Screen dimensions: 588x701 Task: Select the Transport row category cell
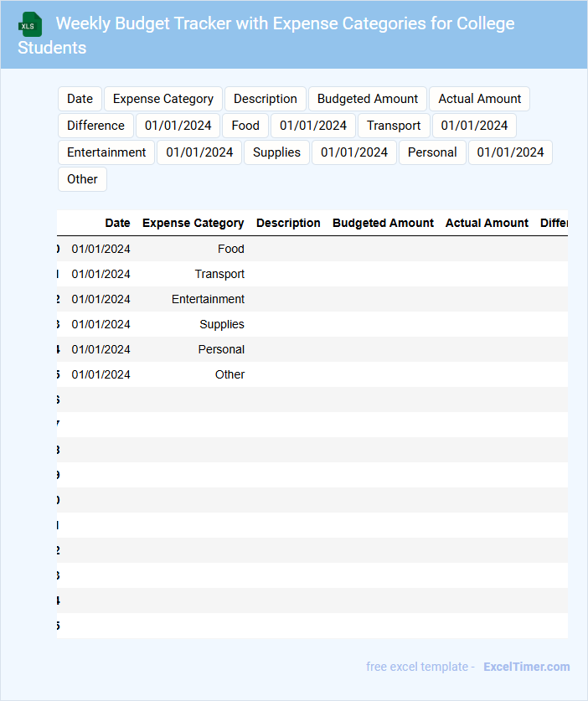click(x=219, y=274)
